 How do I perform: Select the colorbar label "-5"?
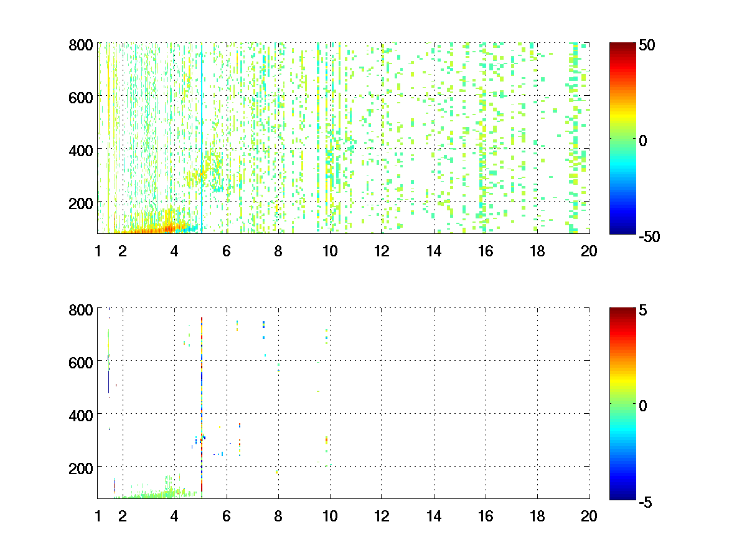coord(647,501)
